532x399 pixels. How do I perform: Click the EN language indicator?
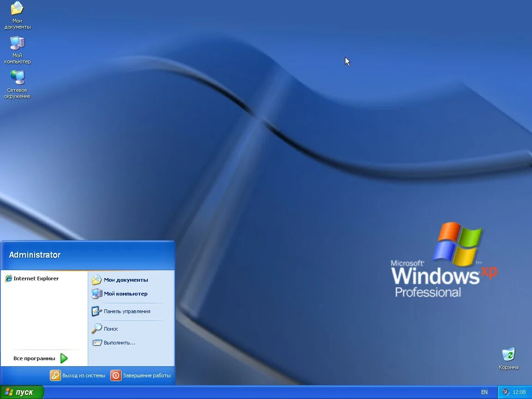pyautogui.click(x=484, y=392)
